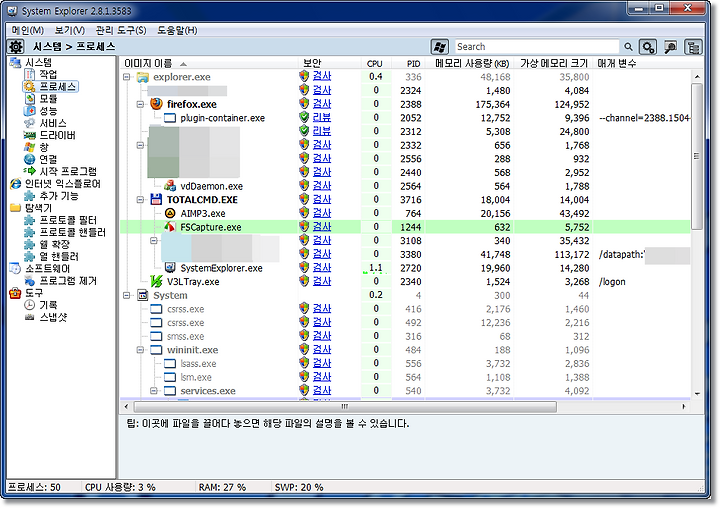Click the binoculars find toolbar button

(671, 47)
